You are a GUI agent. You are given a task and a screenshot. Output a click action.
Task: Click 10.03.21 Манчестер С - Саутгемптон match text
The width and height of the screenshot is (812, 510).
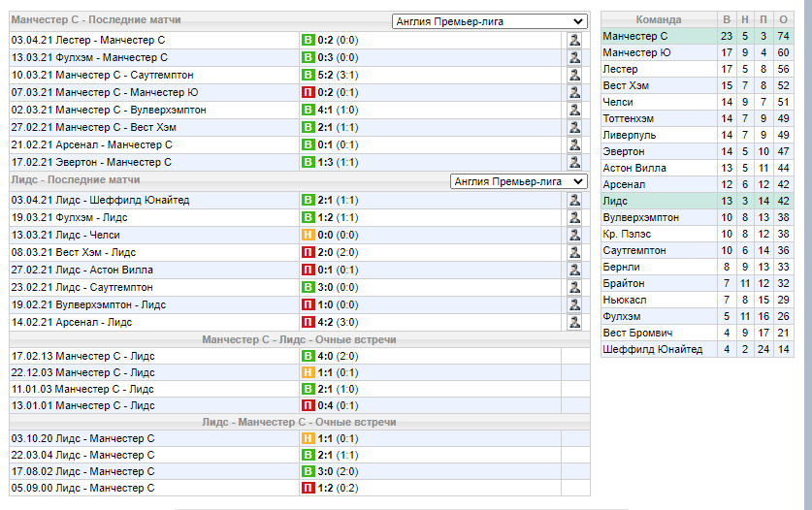(102, 75)
